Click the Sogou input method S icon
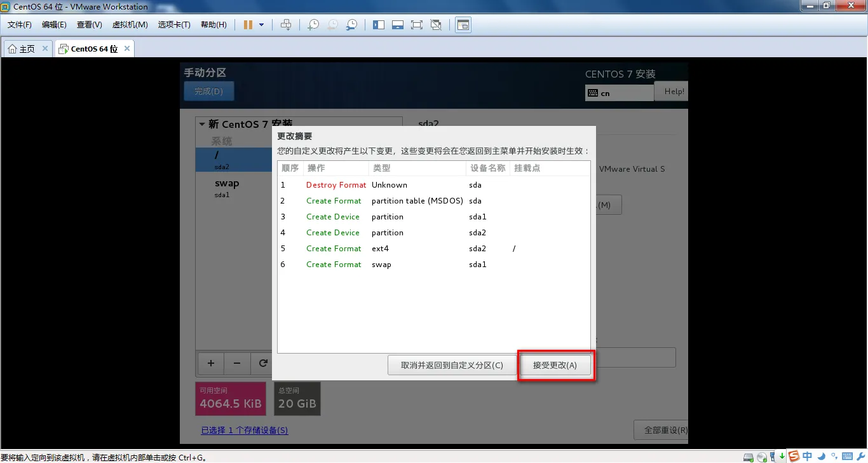 [x=794, y=456]
